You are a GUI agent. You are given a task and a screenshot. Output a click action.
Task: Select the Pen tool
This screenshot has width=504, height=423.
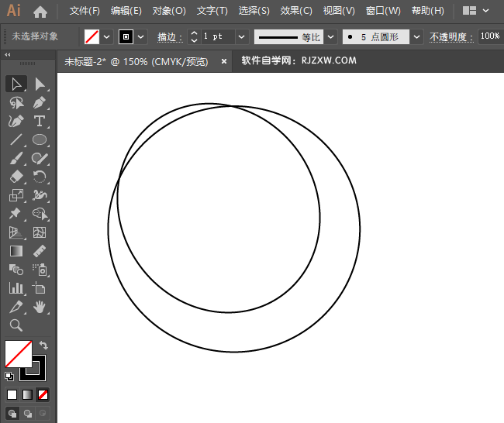pyautogui.click(x=40, y=102)
